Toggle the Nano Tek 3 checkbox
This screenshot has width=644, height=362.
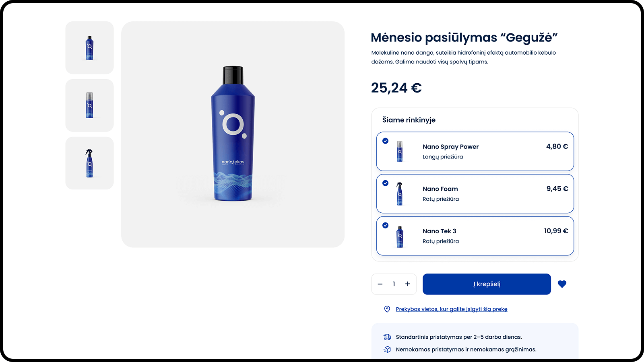pyautogui.click(x=385, y=225)
